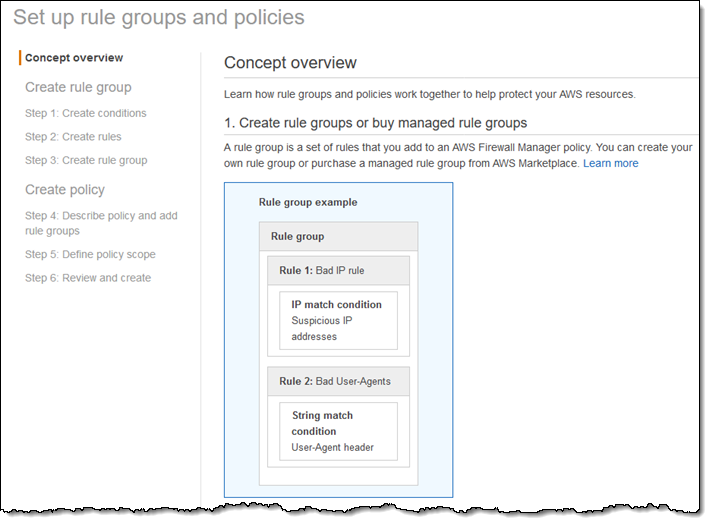The height and width of the screenshot is (523, 710).
Task: Go to Step 2: Create rules
Action: click(73, 137)
